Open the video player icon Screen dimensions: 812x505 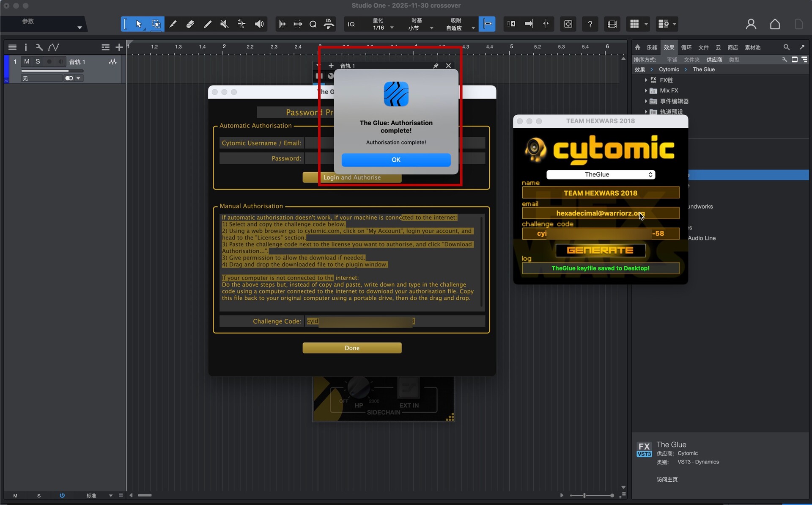[612, 24]
